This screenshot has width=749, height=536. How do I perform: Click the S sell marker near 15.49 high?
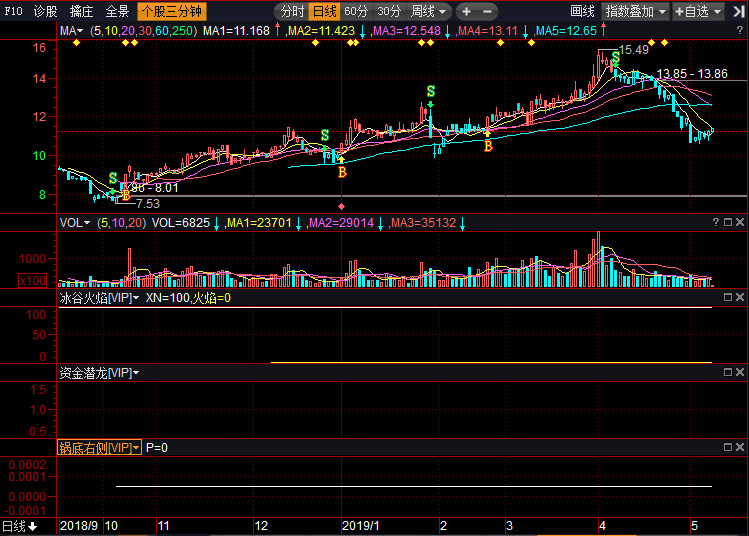click(615, 57)
